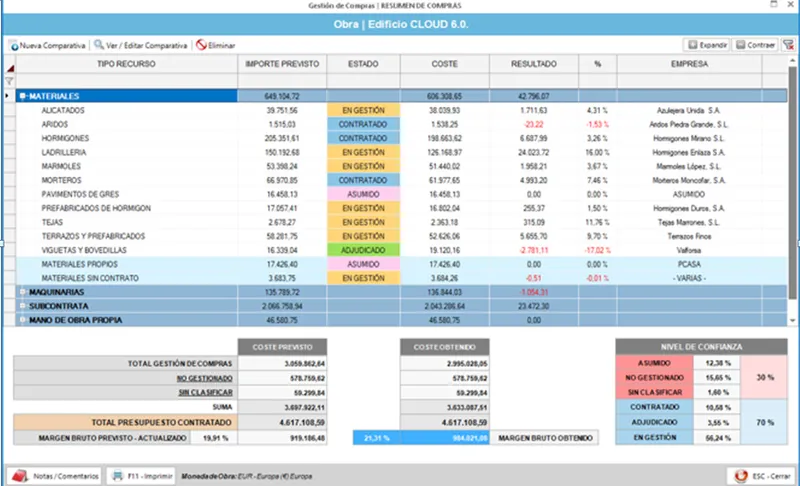Image resolution: width=800 pixels, height=486 pixels.
Task: Click the ESTADO column header
Action: [363, 64]
